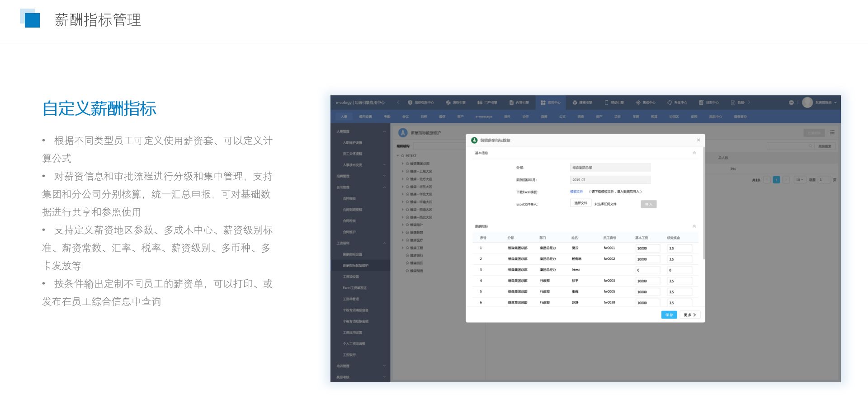Open 薪酬指标设置 in the left sidebar
Viewport: 868px width, 399px height.
pyautogui.click(x=352, y=254)
